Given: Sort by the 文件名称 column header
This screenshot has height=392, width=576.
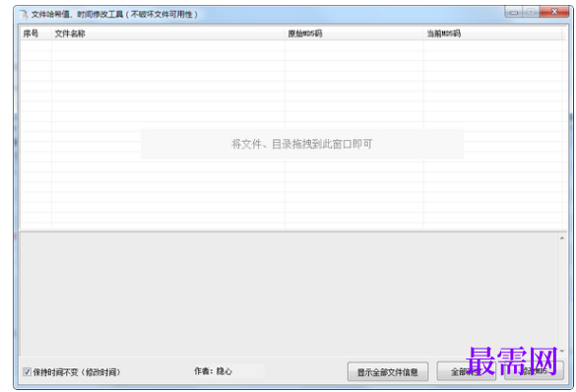Looking at the screenshot, I should [x=168, y=33].
